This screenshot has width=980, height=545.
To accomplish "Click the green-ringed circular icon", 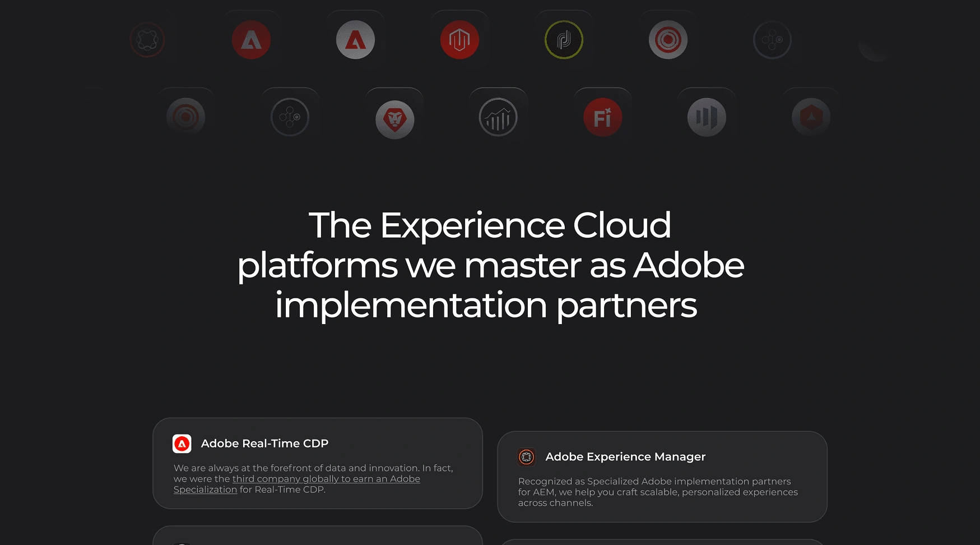I will pyautogui.click(x=564, y=40).
